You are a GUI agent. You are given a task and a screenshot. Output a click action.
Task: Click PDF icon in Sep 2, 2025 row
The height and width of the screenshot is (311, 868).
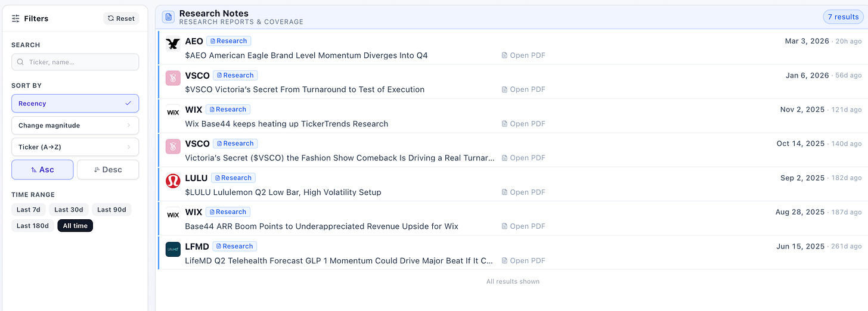(x=504, y=192)
